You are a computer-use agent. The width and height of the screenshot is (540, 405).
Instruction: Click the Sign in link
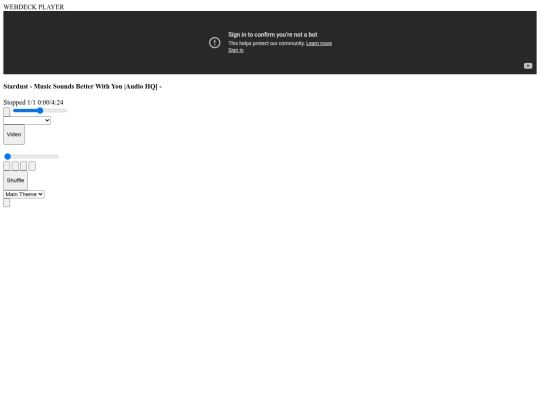(236, 50)
